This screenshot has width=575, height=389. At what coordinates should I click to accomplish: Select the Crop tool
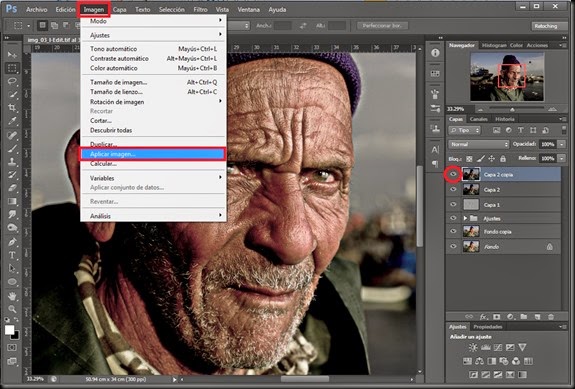[12, 108]
